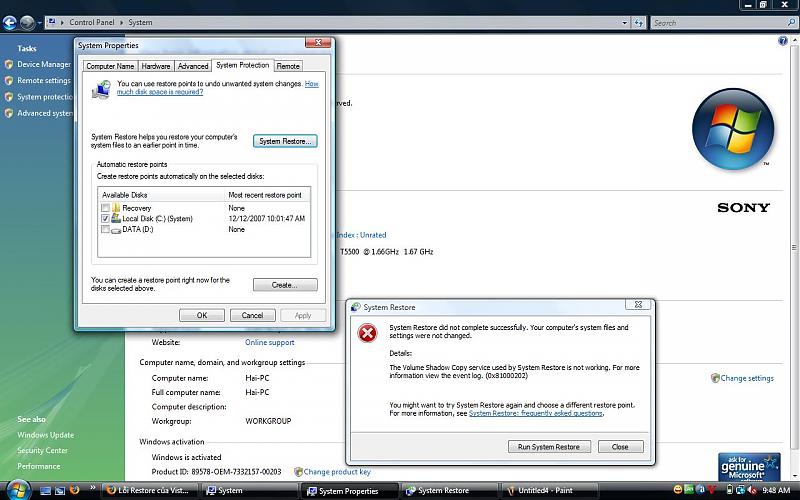Click the Run System Restore button
Image resolution: width=800 pixels, height=500 pixels.
click(x=549, y=447)
